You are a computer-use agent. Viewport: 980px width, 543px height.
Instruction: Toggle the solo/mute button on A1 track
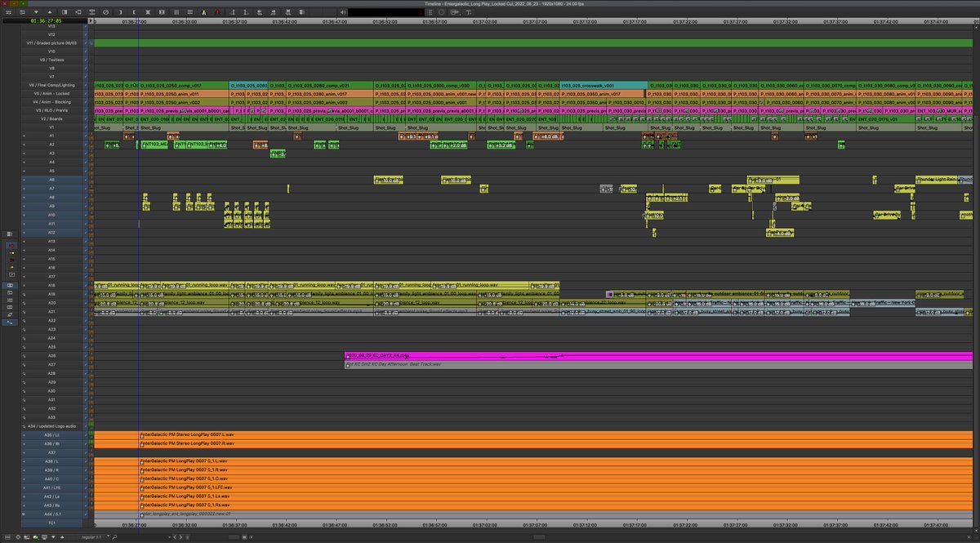coord(91,136)
